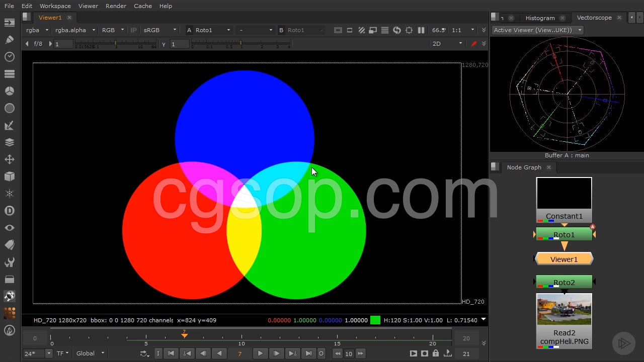The width and height of the screenshot is (644, 362).
Task: Open the Transform nodes menu
Action: pyautogui.click(x=10, y=159)
